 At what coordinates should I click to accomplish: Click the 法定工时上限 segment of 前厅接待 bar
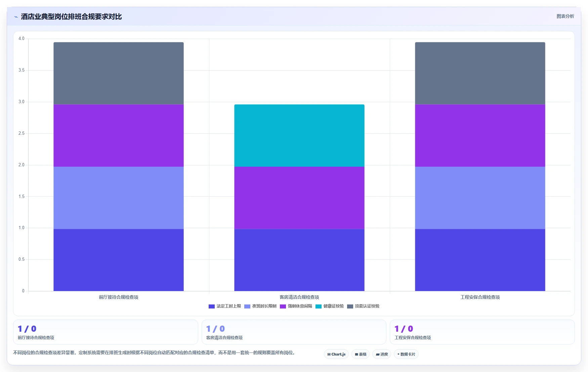(119, 260)
